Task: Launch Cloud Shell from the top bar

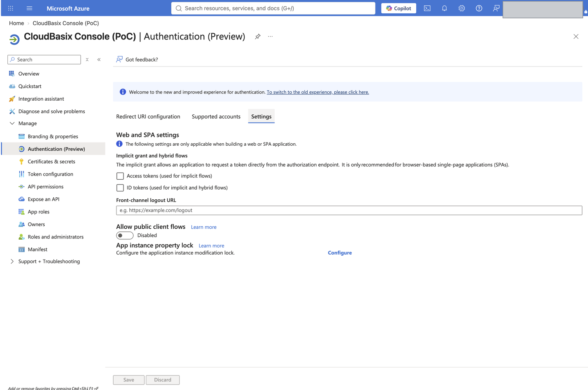Action: pyautogui.click(x=427, y=8)
